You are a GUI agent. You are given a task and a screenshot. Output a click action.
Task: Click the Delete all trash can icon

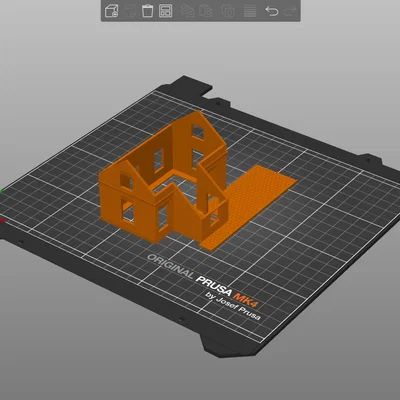coord(147,11)
